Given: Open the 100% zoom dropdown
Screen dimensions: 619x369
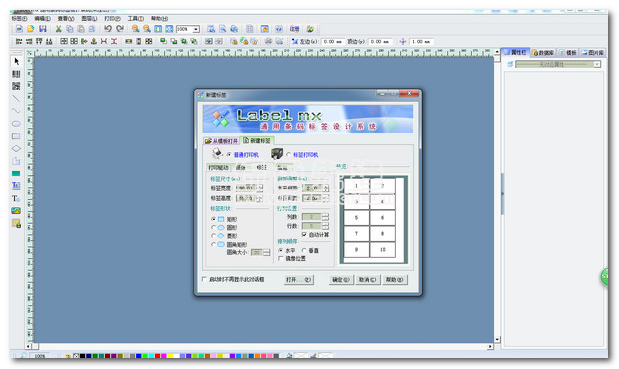Looking at the screenshot, I should tap(196, 29).
